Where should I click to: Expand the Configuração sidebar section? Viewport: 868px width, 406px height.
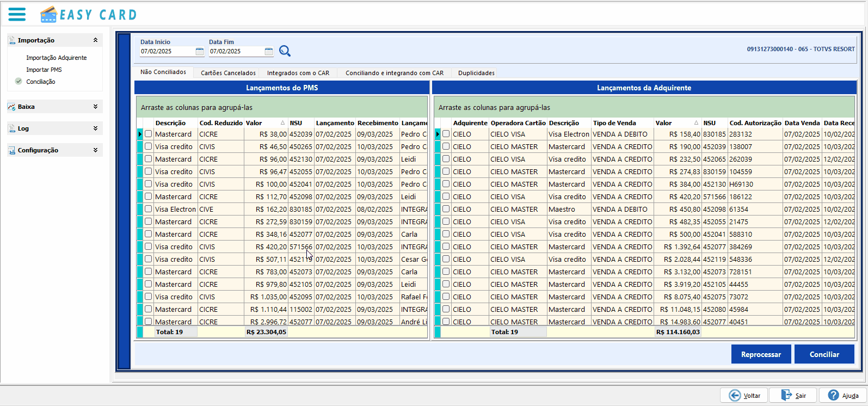(x=95, y=150)
